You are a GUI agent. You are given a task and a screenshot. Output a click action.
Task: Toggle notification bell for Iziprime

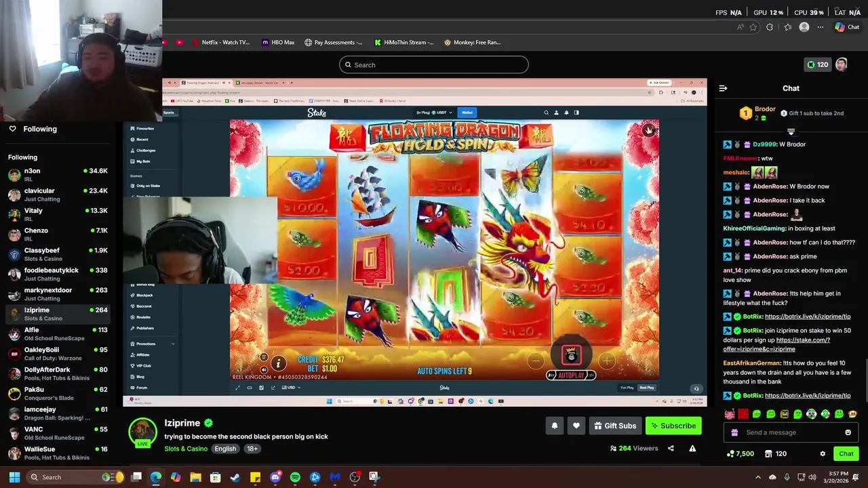(x=554, y=426)
